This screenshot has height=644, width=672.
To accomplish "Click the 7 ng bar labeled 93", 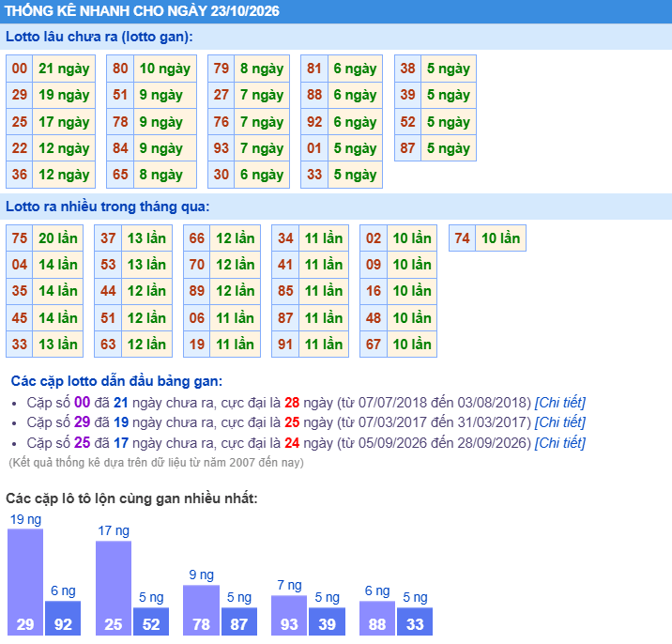I will pyautogui.click(x=289, y=615).
